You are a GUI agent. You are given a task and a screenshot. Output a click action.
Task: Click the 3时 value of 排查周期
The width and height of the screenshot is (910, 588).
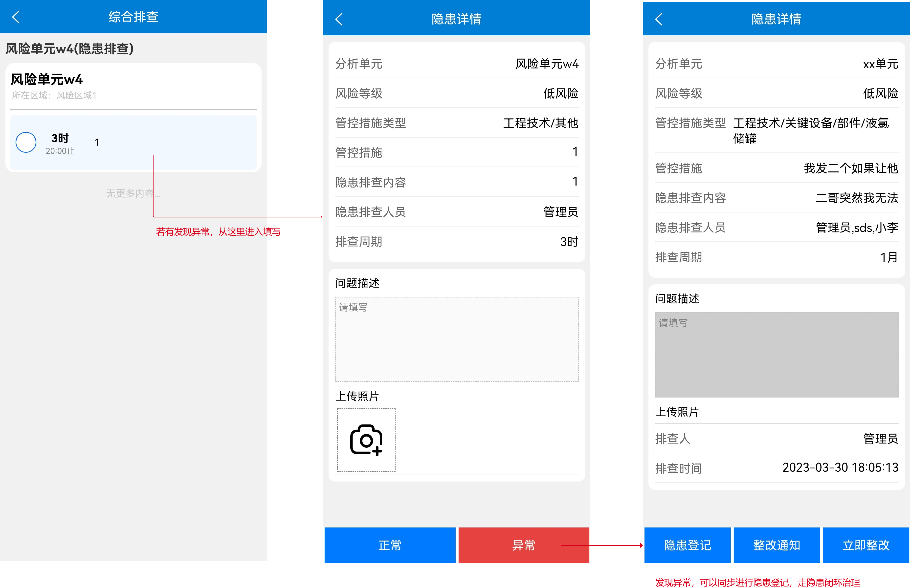click(x=569, y=242)
